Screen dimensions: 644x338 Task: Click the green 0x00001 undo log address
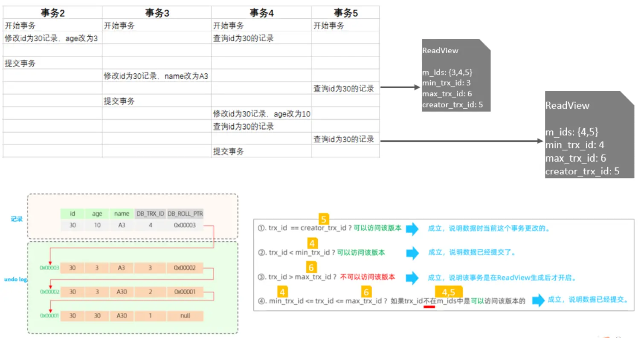coord(49,316)
